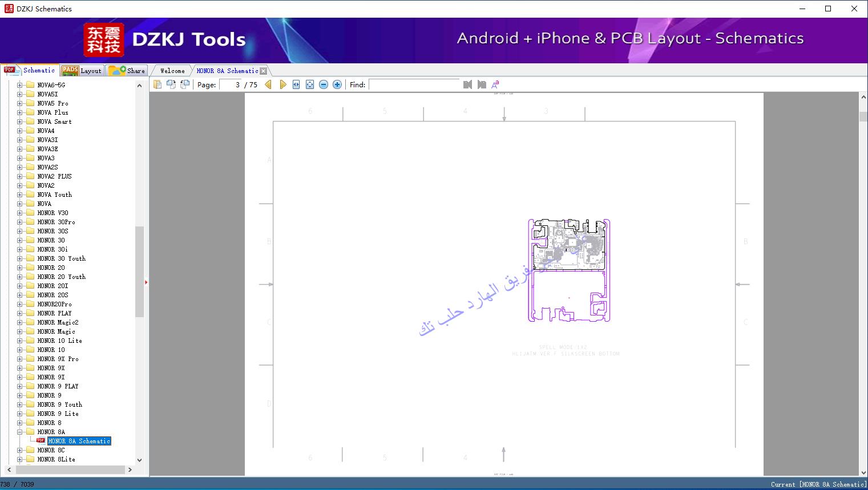Click the tree panel vertical scrollbar thumb
Viewport: 868px width, 490px height.
tap(139, 272)
